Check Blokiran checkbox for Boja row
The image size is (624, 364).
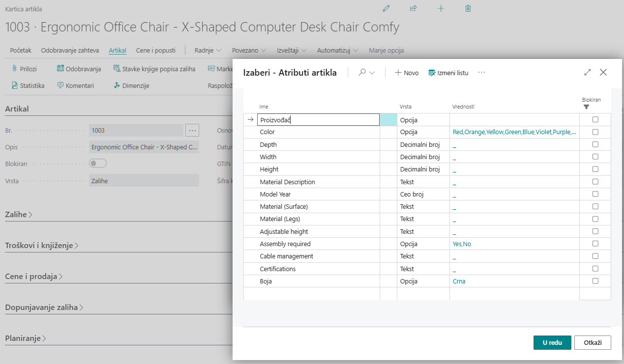pos(595,281)
